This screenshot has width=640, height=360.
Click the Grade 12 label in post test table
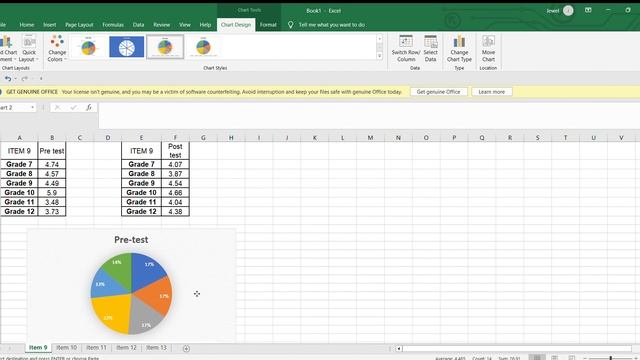[141, 211]
